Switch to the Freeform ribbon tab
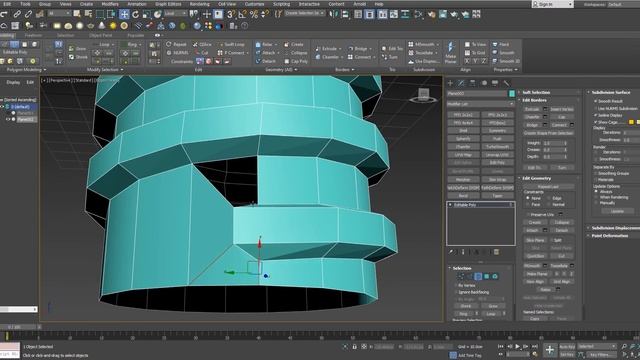The image size is (640, 360). click(x=33, y=36)
